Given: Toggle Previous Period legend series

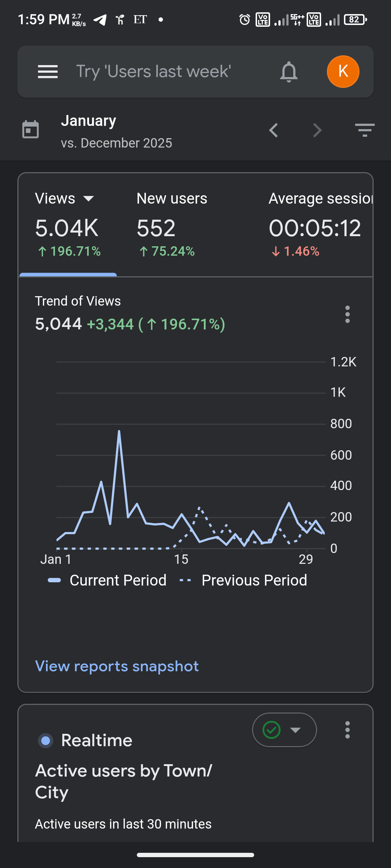Looking at the screenshot, I should pyautogui.click(x=243, y=580).
